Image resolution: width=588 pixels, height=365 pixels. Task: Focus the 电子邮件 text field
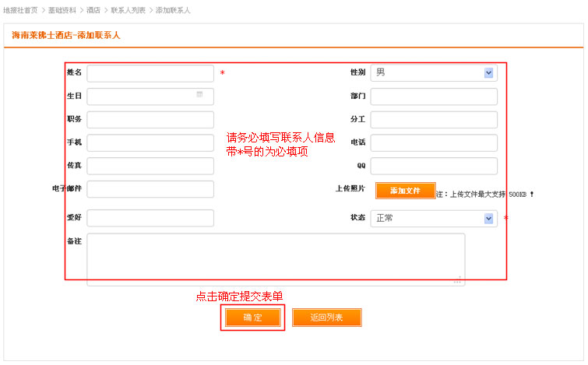tap(150, 190)
